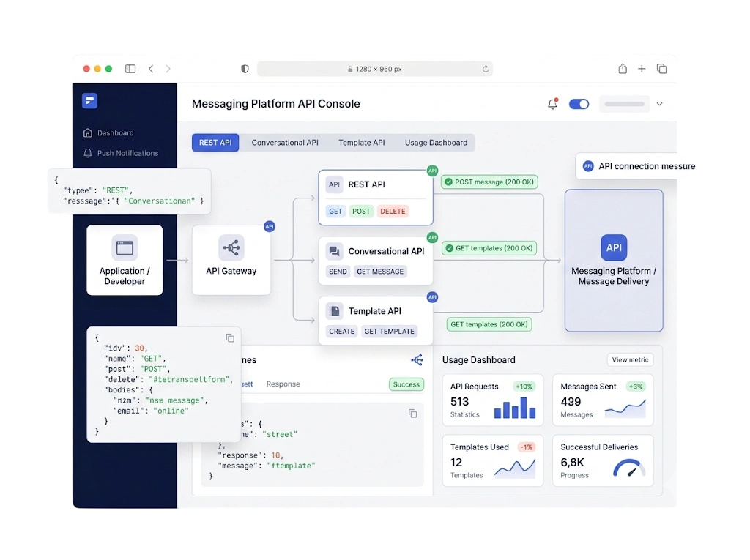The image size is (750, 560).
Task: Select the Response tab
Action: 283,384
